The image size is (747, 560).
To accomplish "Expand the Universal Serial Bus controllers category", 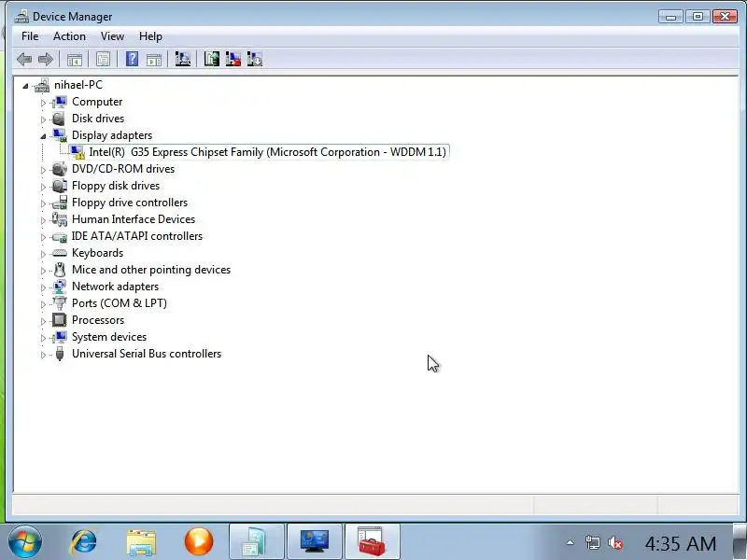I will [x=43, y=355].
